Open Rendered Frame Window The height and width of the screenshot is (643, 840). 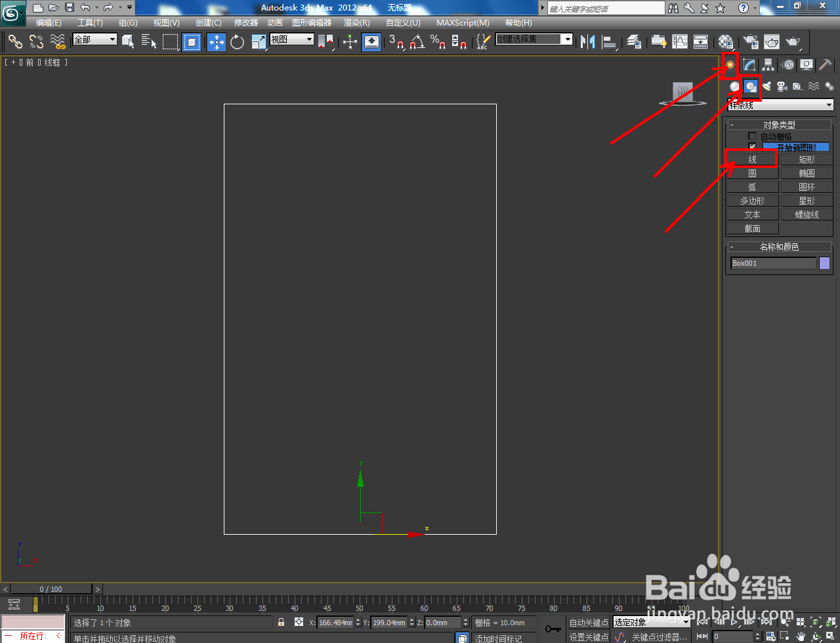(x=772, y=42)
